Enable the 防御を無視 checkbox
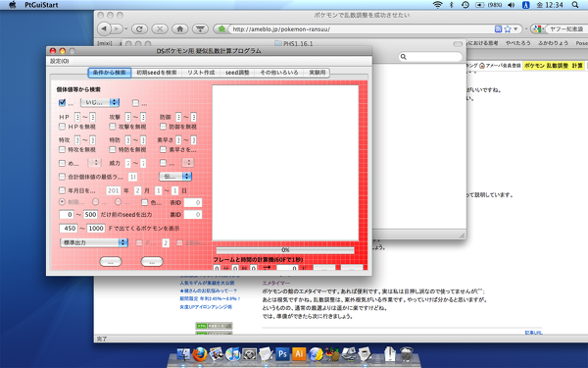Viewport: 588px width, 368px height. coord(163,127)
